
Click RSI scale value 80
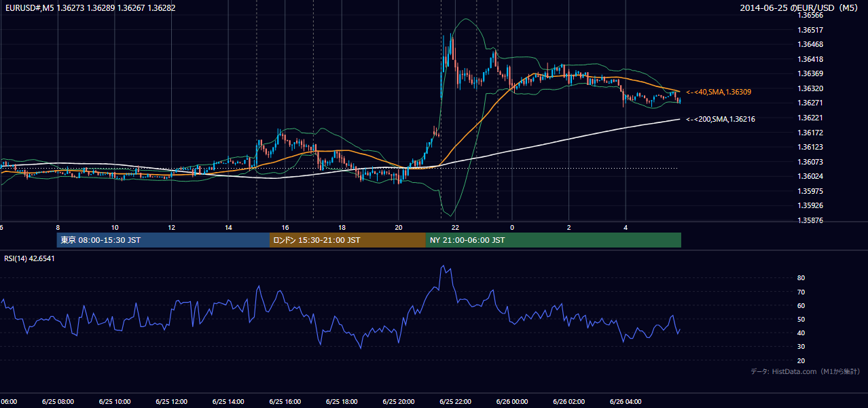(801, 278)
